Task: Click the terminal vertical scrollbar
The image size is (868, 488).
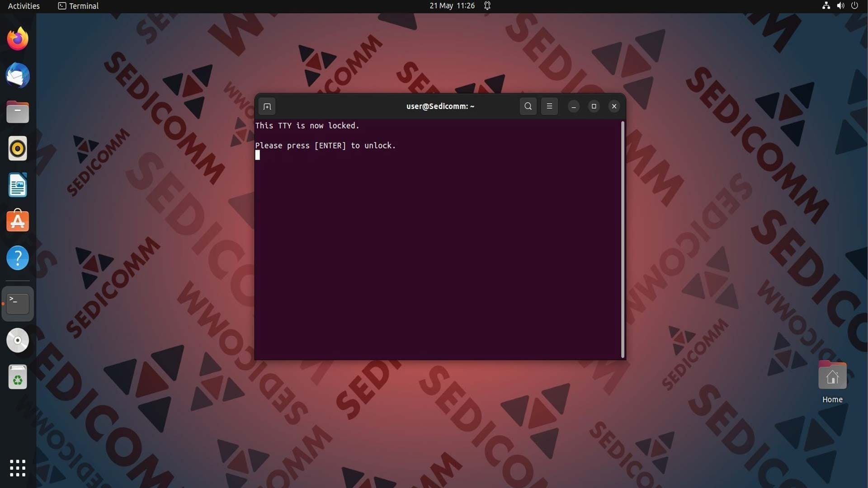Action: point(623,239)
